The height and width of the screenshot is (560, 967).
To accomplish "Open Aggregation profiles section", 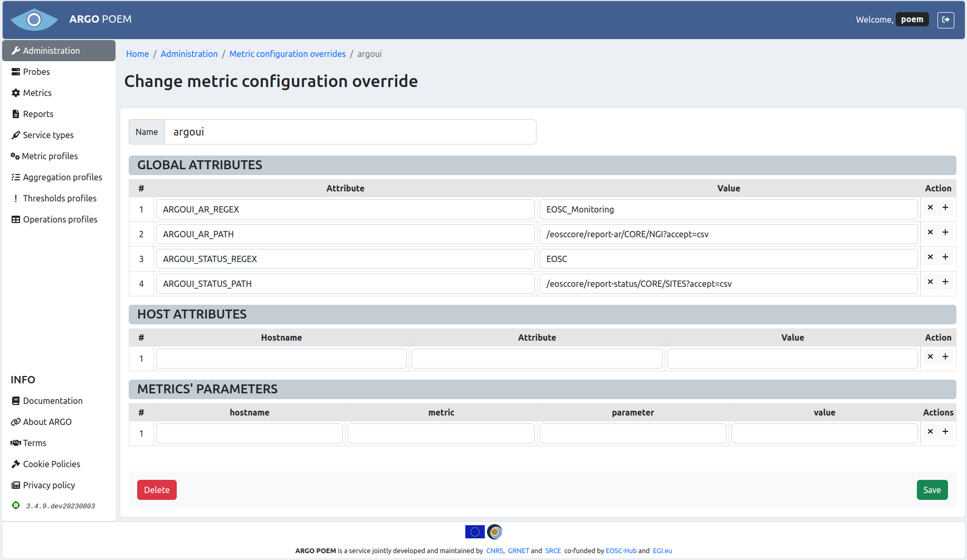I will coord(62,177).
